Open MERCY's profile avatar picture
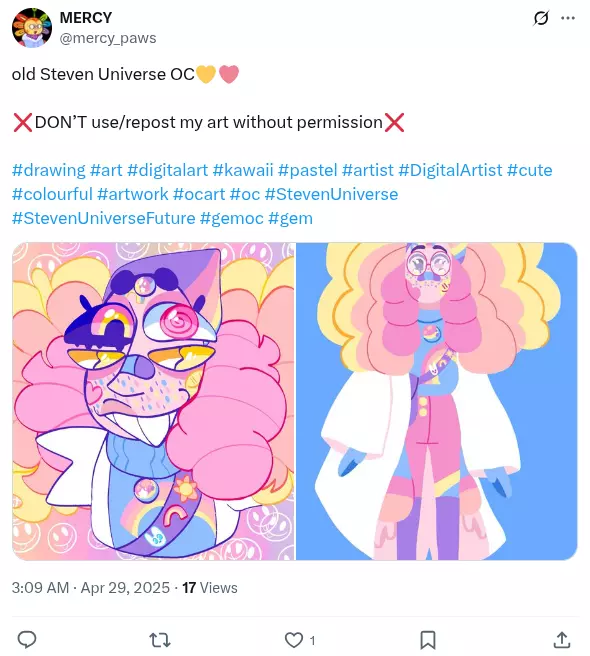This screenshot has height=656, width=590. [32, 28]
